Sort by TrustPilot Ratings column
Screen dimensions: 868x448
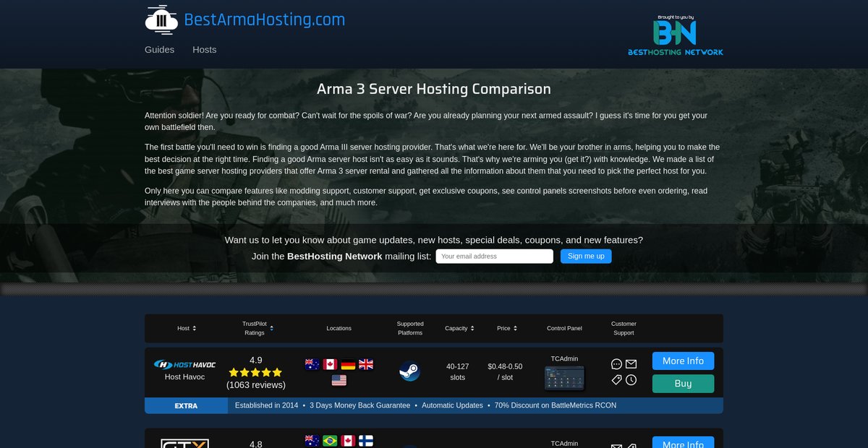[258, 328]
